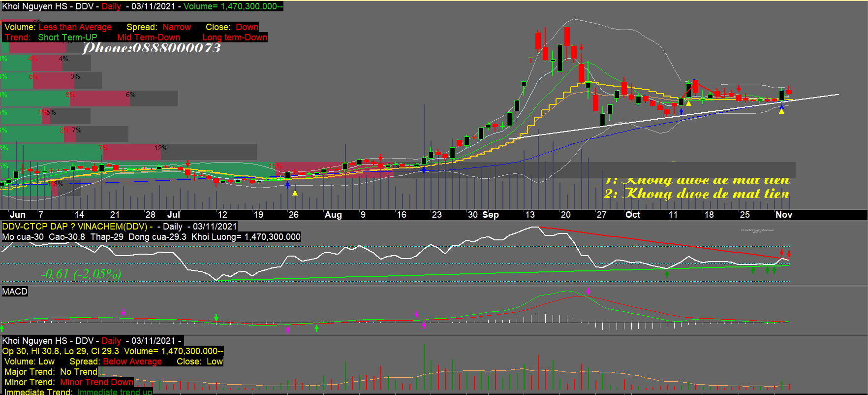The width and height of the screenshot is (868, 395).
Task: Click the Phone:0888000073 watermark text
Action: point(152,48)
